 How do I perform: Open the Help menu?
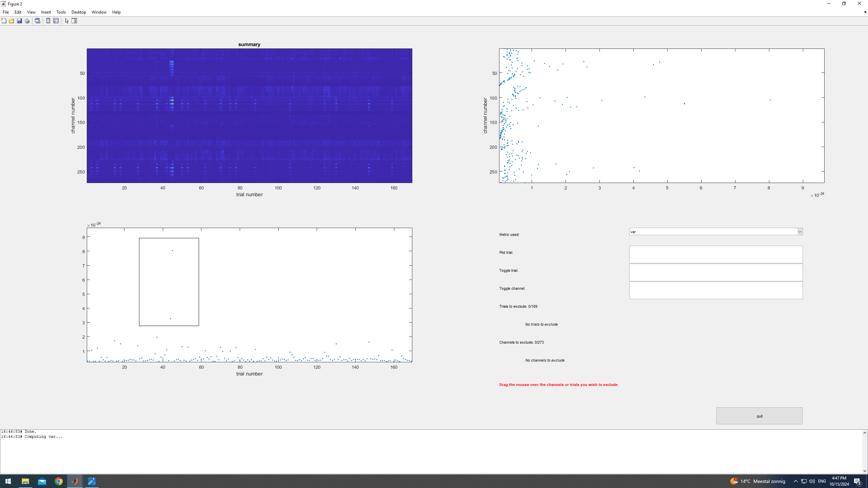[116, 12]
